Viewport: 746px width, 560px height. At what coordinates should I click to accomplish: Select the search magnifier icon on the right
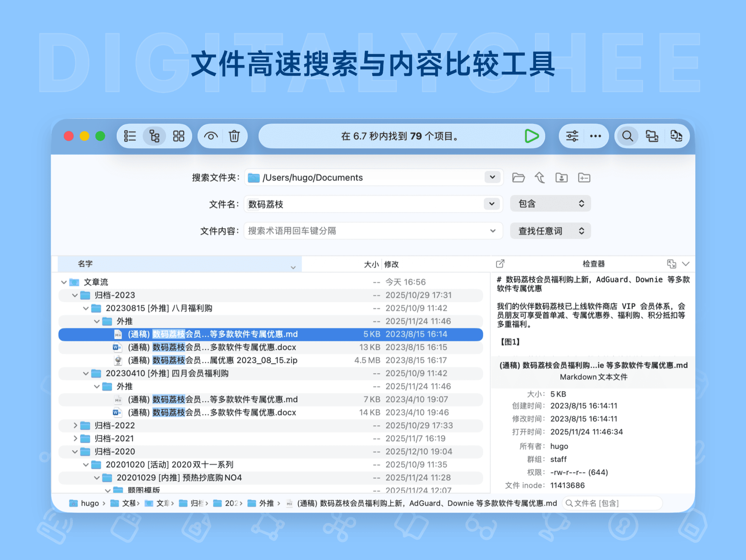627,136
